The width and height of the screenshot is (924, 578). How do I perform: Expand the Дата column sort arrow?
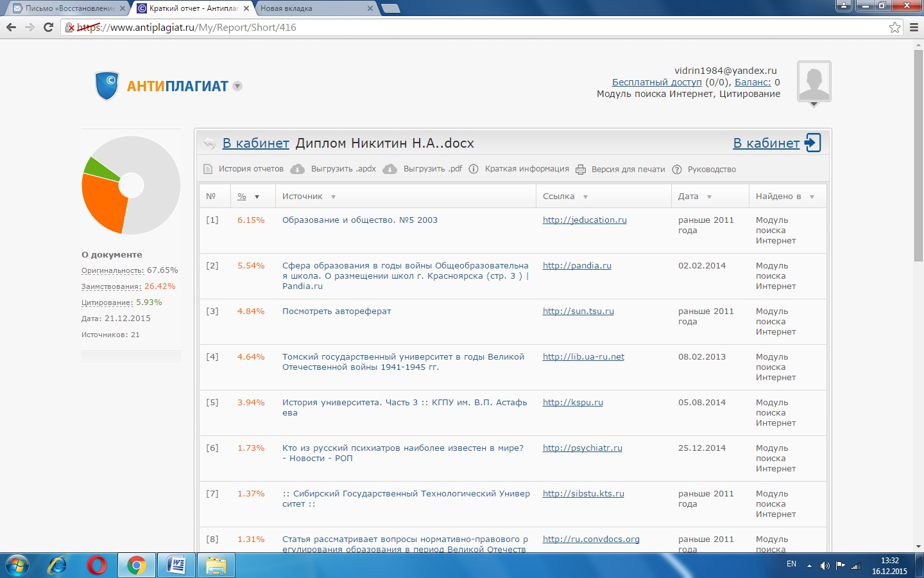click(709, 197)
